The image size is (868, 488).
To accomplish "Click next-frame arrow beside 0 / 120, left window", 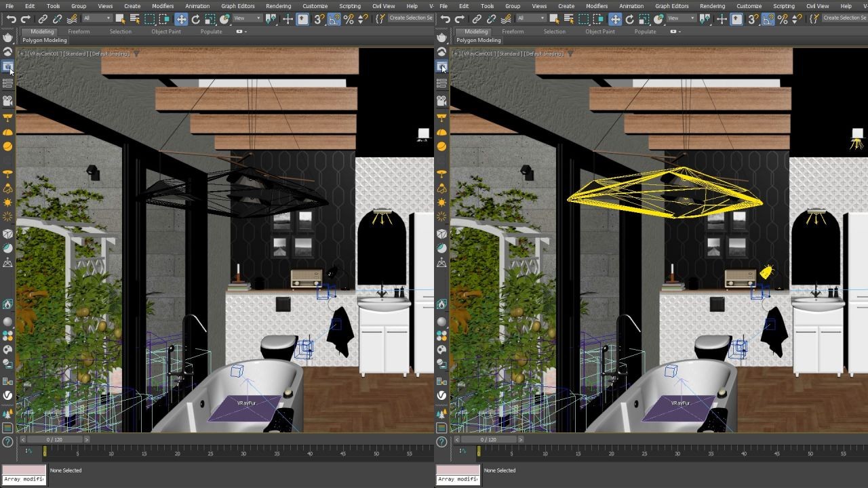I will pos(86,440).
